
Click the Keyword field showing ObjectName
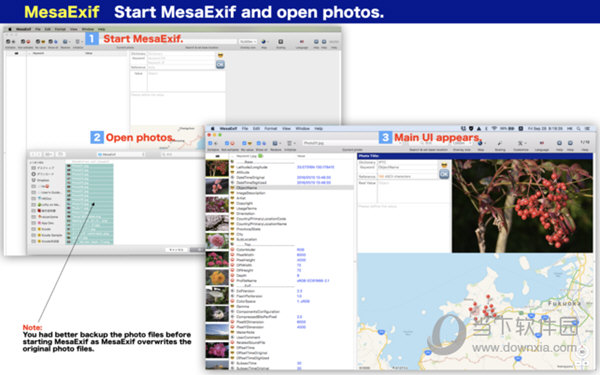pyautogui.click(x=407, y=167)
